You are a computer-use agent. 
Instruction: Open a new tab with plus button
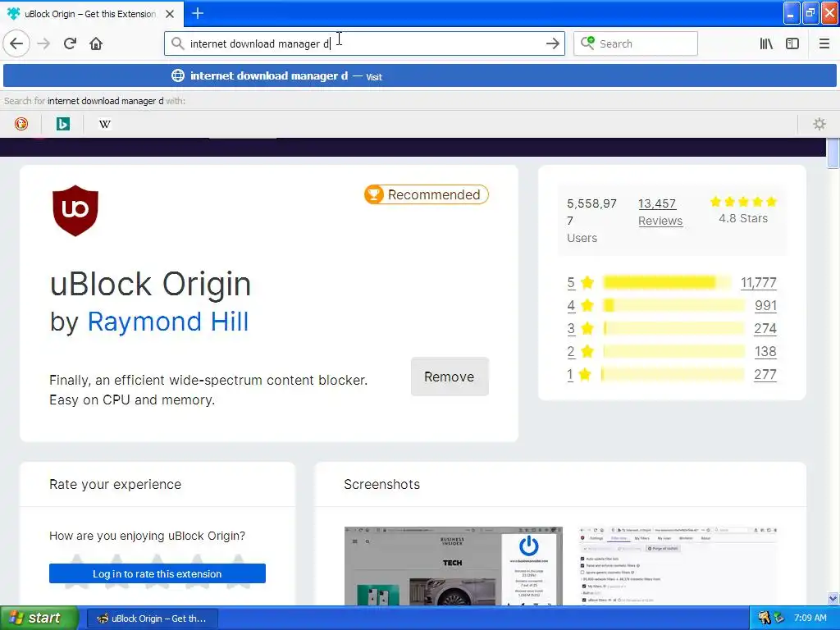point(198,13)
